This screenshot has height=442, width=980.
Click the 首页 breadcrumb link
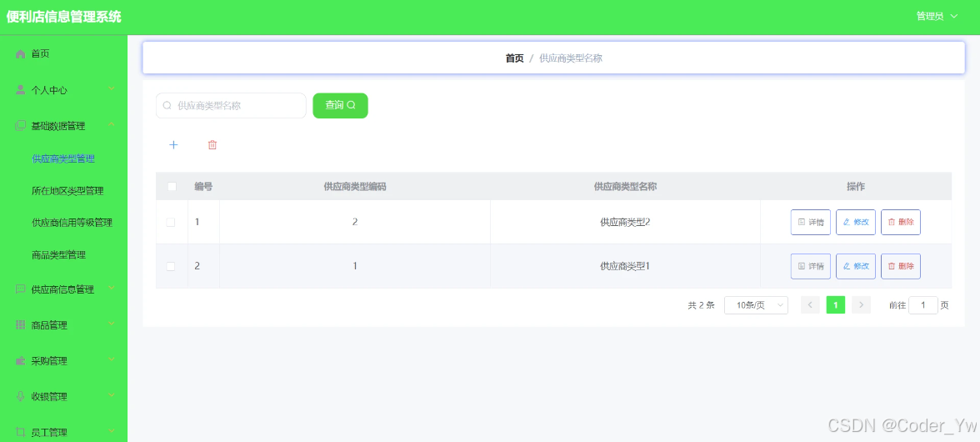coord(514,58)
